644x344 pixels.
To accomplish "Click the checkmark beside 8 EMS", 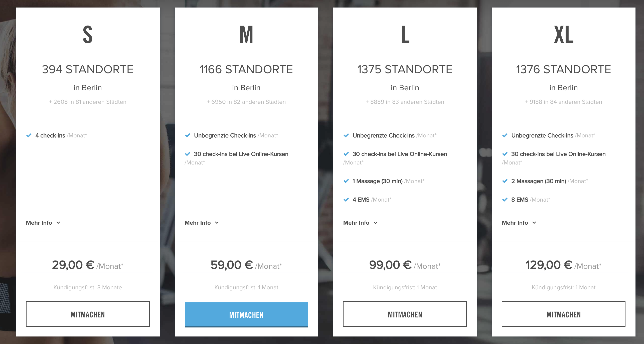I will coord(505,200).
